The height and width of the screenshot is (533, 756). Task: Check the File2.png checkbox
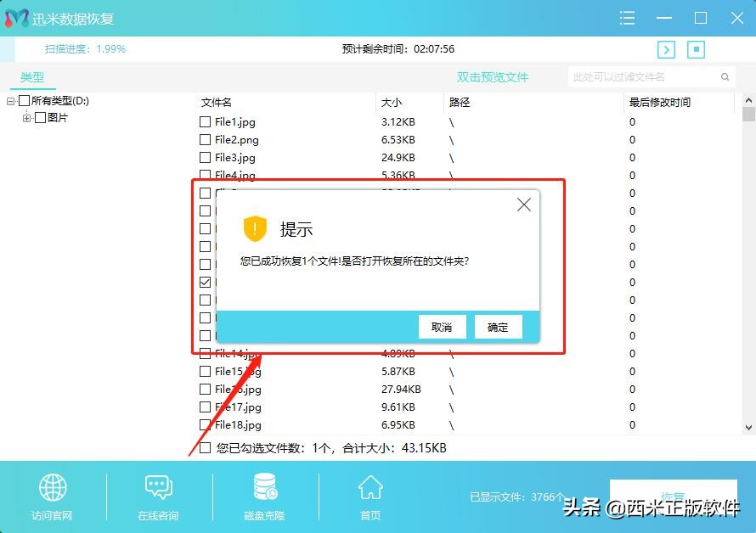coord(205,140)
